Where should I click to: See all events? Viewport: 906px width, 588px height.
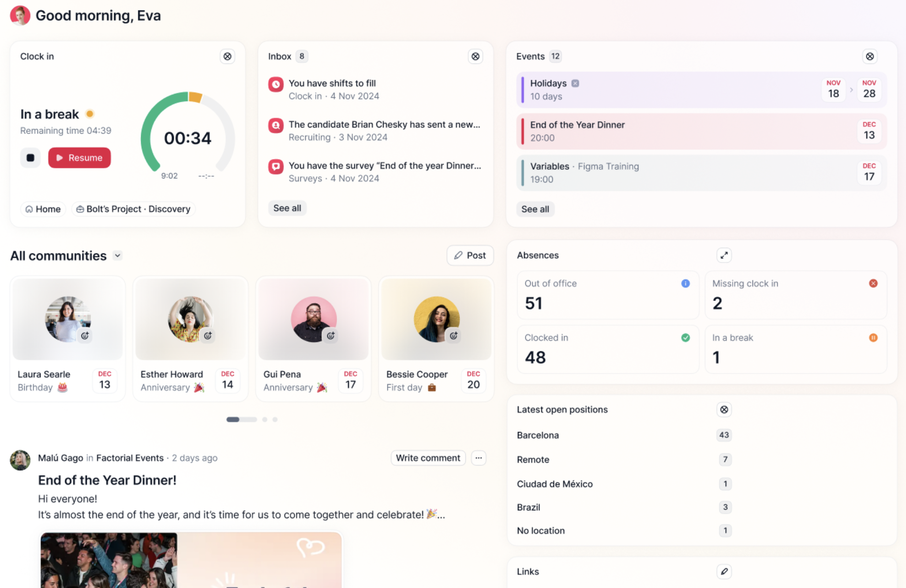[x=535, y=209]
